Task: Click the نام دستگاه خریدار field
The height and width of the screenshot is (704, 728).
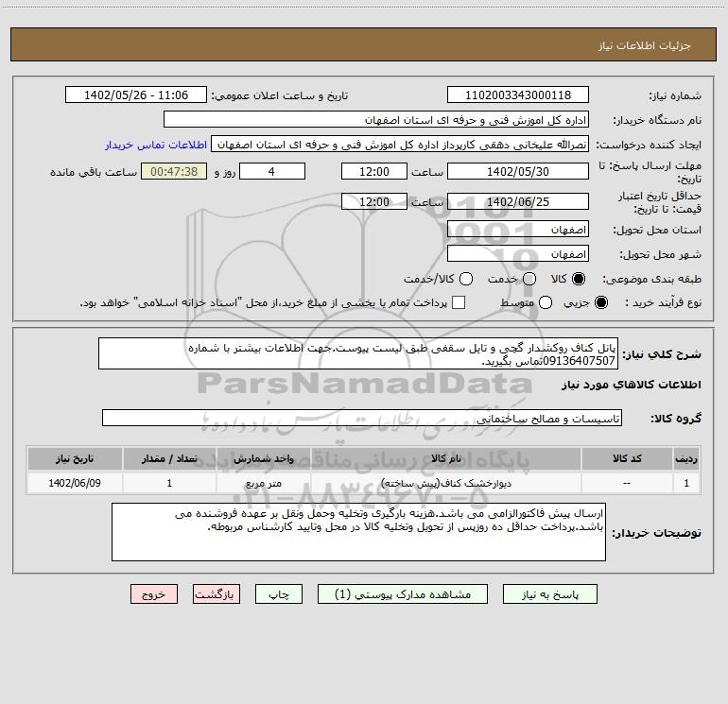Action: 376,120
